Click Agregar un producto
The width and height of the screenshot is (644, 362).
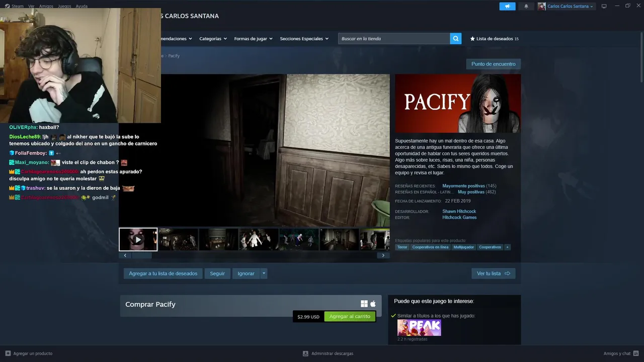click(29, 353)
